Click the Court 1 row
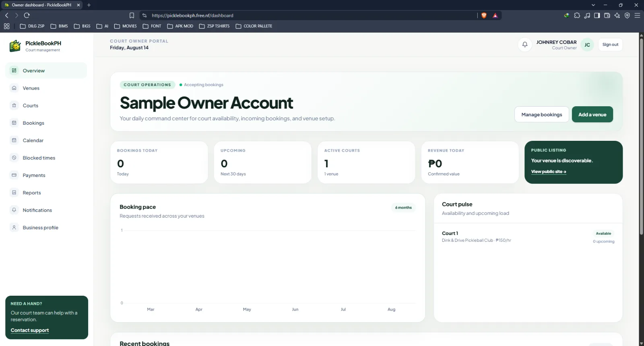The height and width of the screenshot is (346, 644). coord(528,237)
